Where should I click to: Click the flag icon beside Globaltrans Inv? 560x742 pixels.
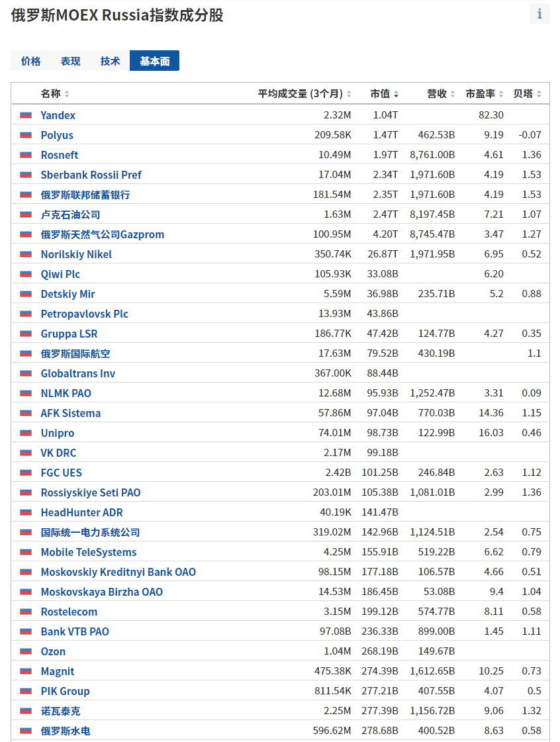(26, 373)
